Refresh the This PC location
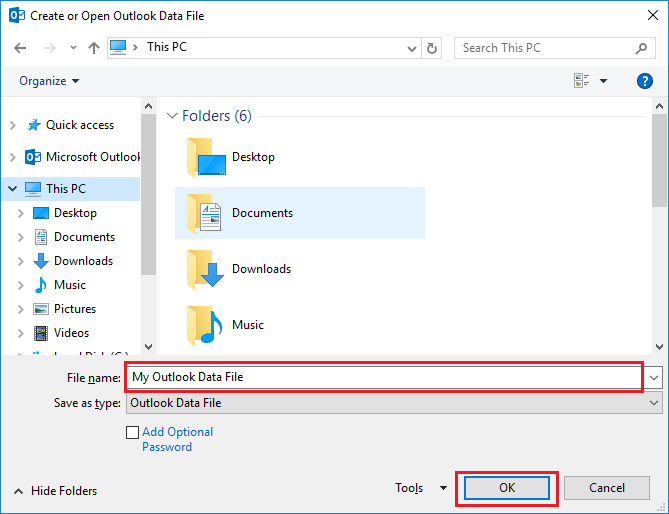 tap(432, 48)
